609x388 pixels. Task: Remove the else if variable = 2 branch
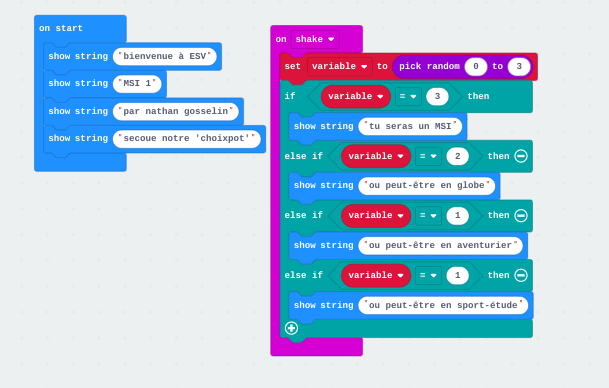pos(521,156)
